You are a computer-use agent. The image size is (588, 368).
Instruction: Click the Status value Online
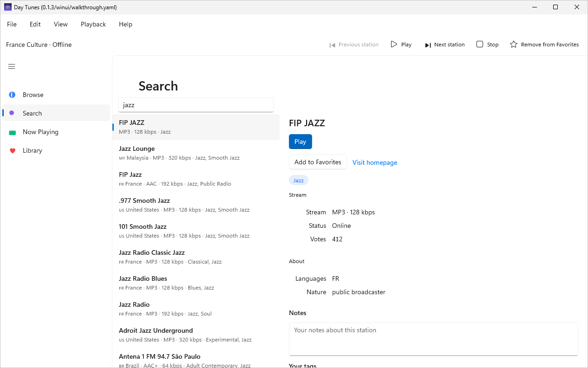point(341,226)
